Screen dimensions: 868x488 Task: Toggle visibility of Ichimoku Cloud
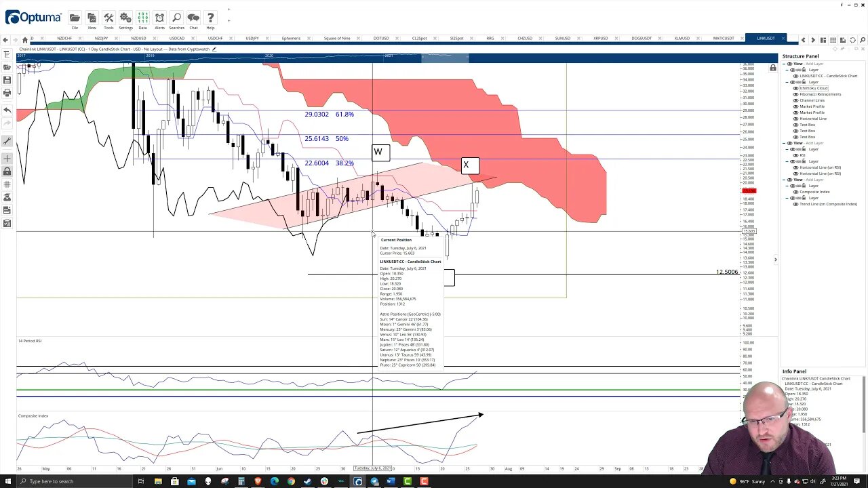point(796,88)
